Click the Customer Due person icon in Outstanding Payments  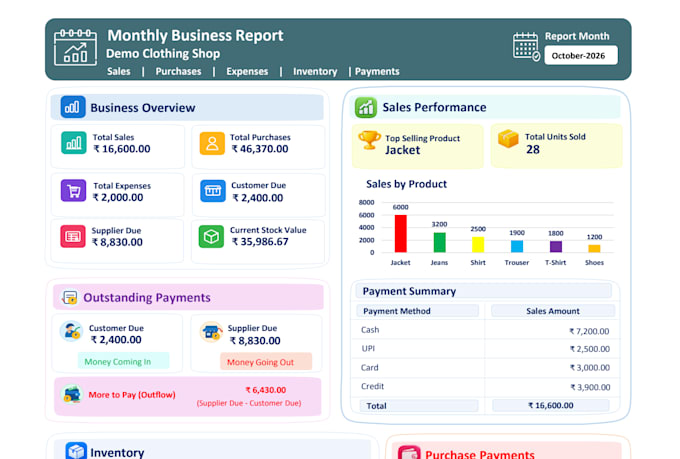pyautogui.click(x=72, y=331)
